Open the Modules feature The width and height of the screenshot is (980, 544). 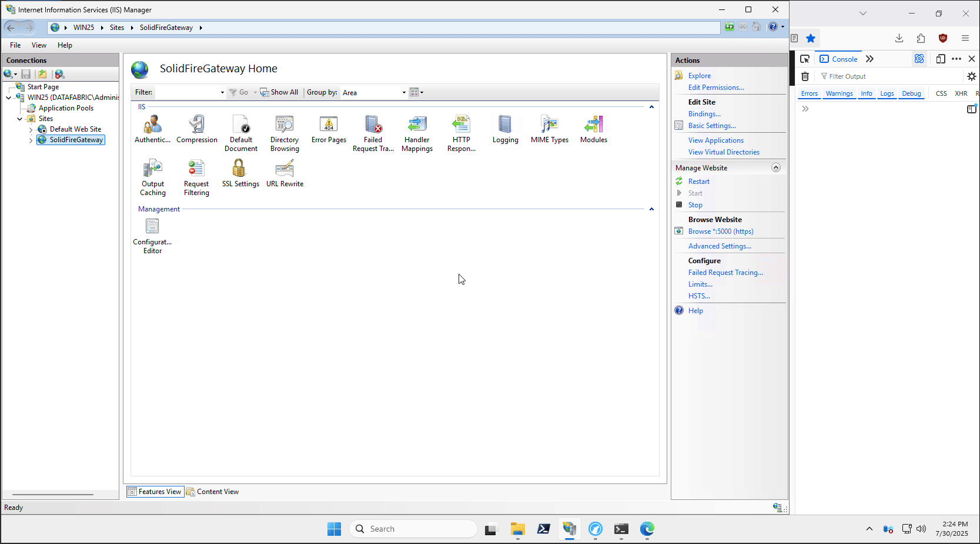[594, 129]
